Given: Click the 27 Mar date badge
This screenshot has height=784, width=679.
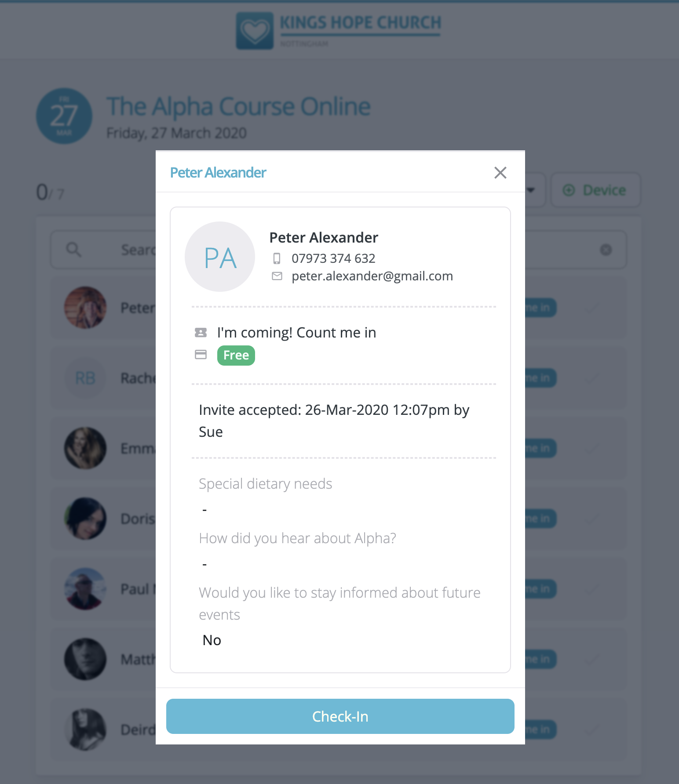Looking at the screenshot, I should (64, 116).
